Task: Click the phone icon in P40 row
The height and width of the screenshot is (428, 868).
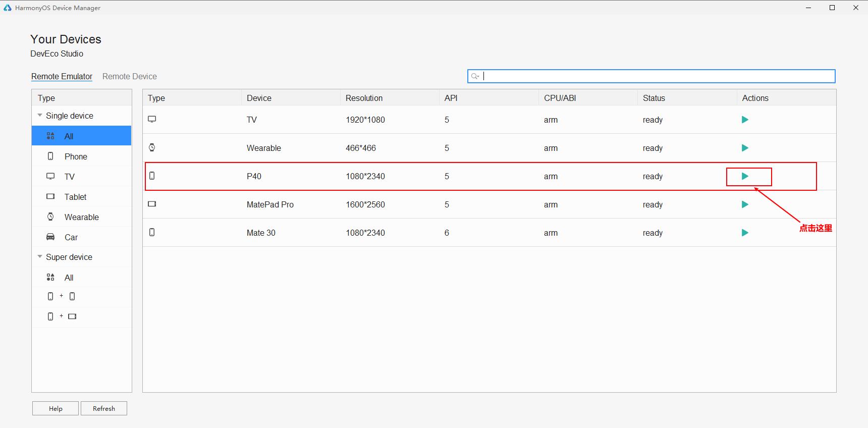Action: 152,176
